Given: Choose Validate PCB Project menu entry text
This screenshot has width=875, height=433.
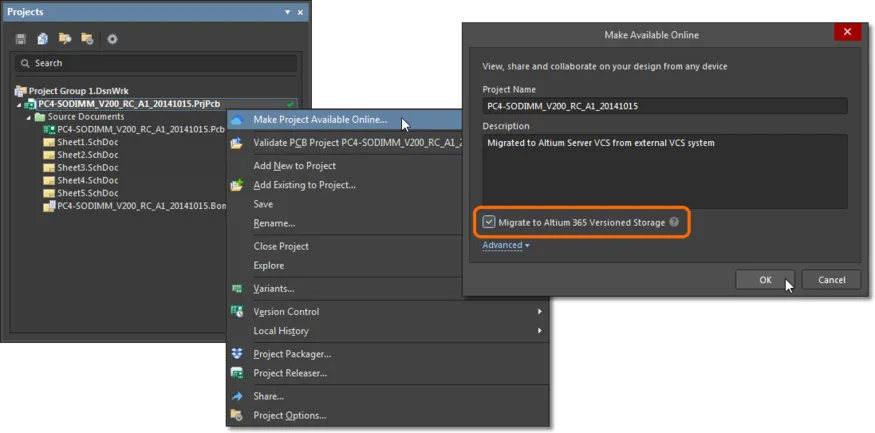Looking at the screenshot, I should [358, 143].
